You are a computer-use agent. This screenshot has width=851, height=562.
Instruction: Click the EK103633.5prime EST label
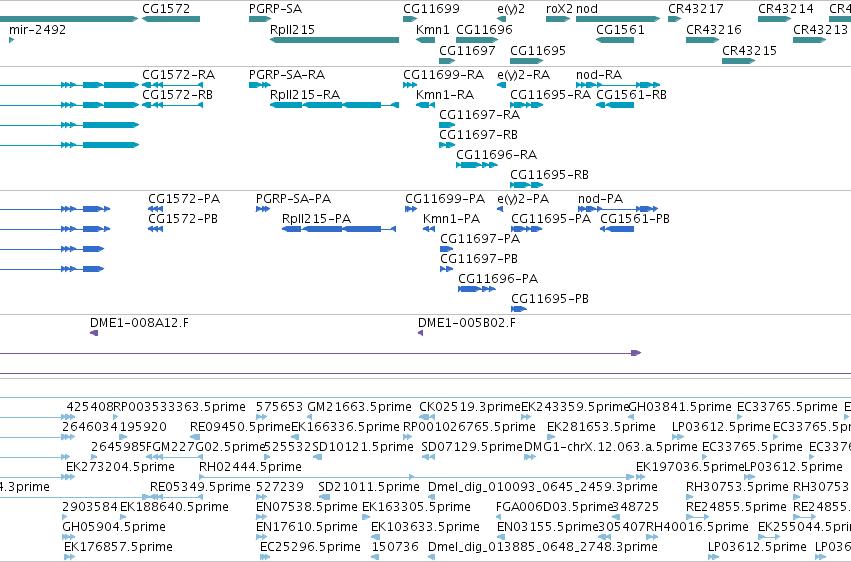(426, 527)
